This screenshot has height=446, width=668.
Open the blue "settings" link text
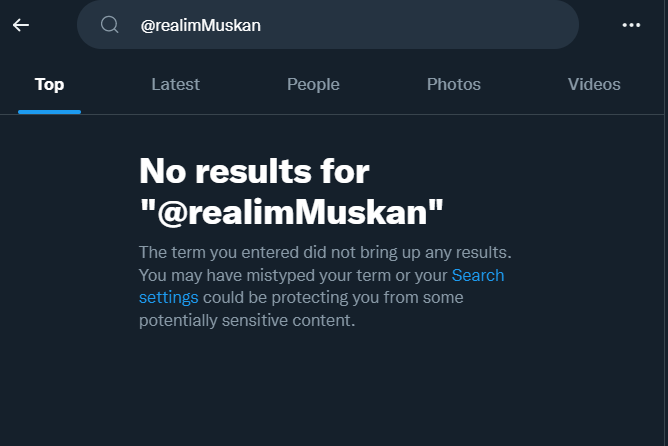168,298
